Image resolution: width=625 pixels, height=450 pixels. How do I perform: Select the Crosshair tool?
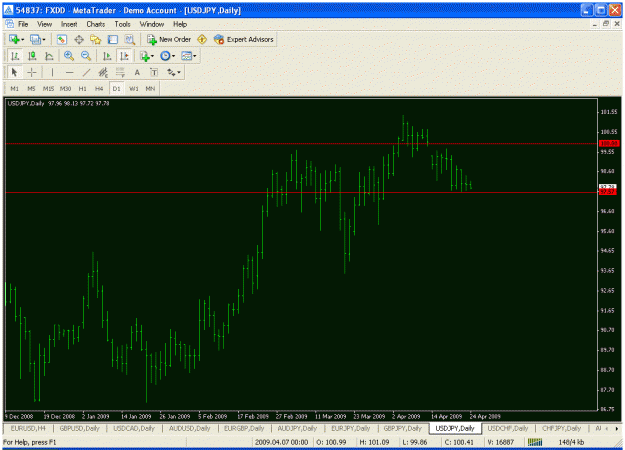coord(32,72)
